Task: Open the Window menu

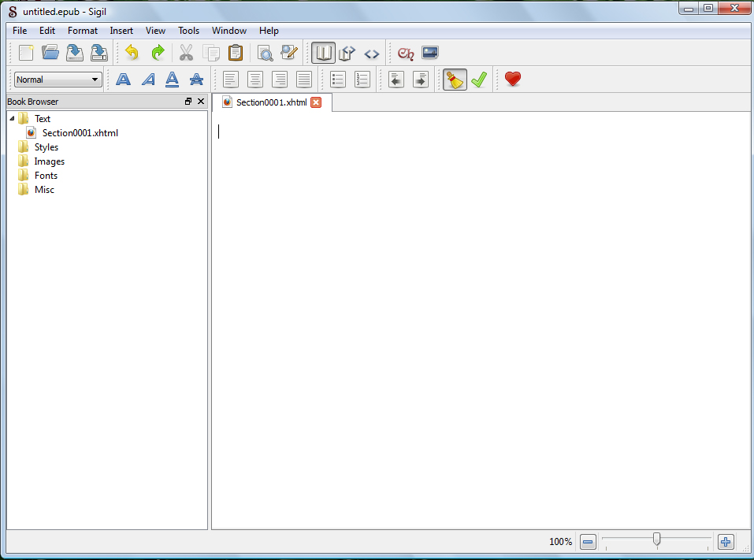Action: coord(229,30)
